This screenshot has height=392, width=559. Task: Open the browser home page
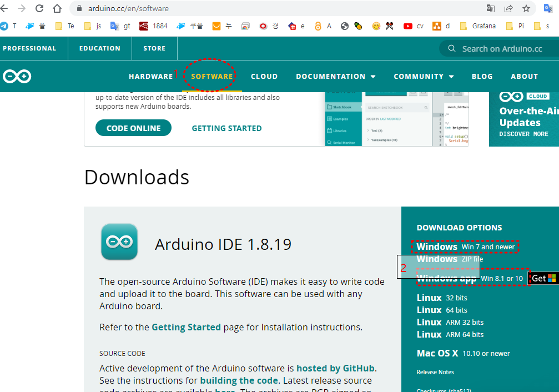pos(57,8)
